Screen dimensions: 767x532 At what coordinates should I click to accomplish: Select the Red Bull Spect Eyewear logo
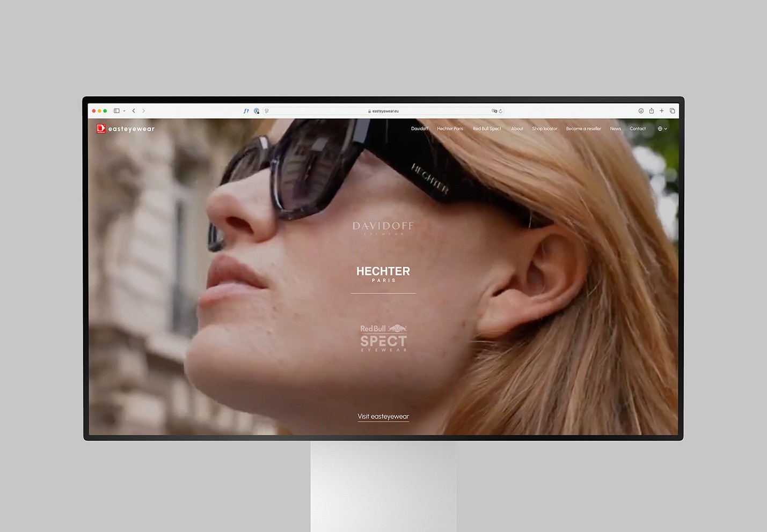383,338
